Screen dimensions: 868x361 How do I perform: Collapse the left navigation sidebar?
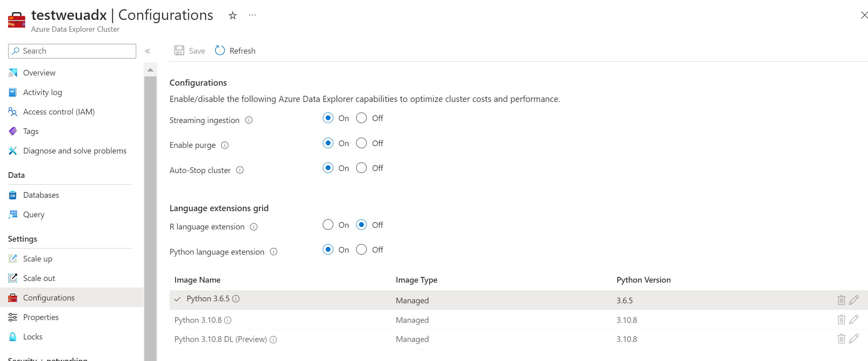tap(148, 51)
